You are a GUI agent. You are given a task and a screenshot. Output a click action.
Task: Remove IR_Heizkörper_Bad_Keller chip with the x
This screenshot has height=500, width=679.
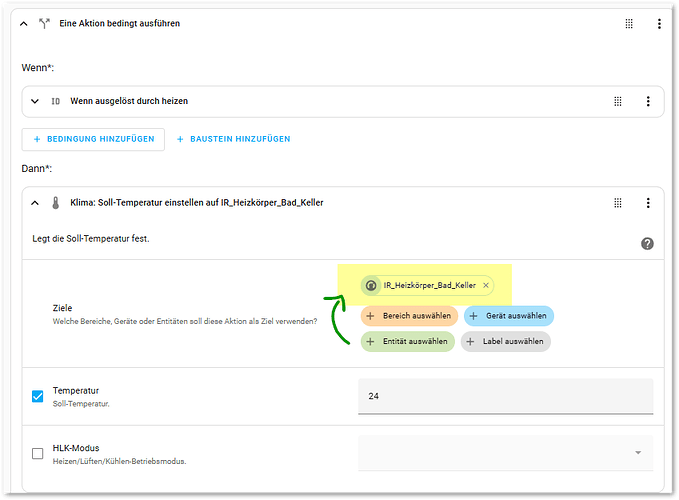(486, 285)
